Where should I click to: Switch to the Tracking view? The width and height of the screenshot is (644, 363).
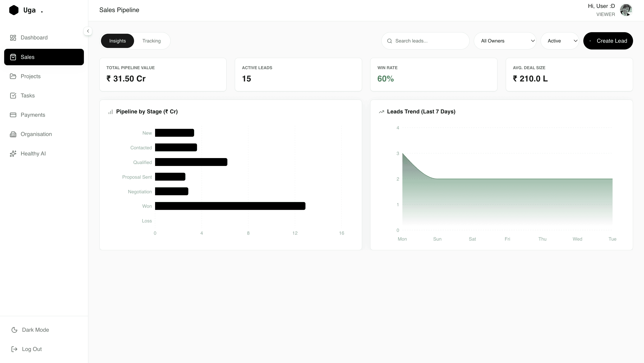[152, 41]
